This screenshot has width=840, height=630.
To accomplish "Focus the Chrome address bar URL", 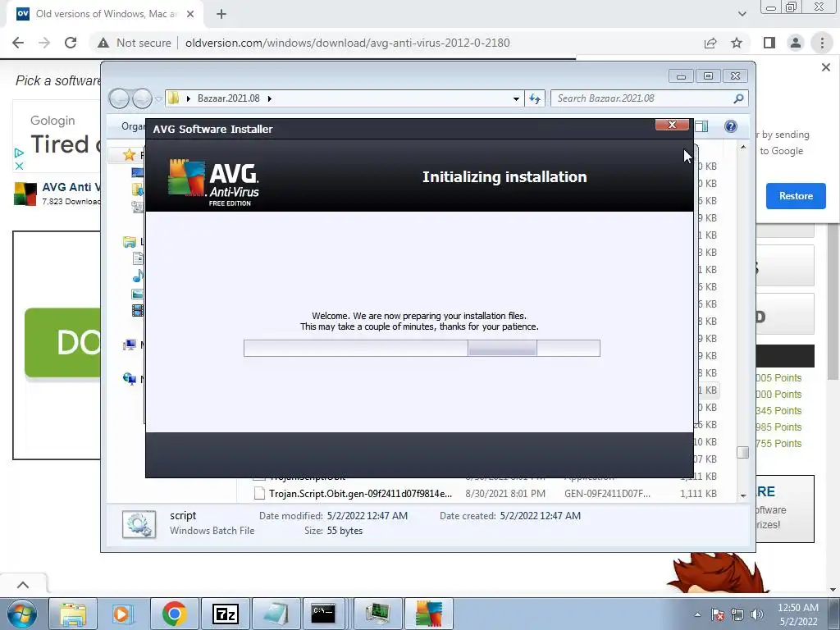I will 347,43.
